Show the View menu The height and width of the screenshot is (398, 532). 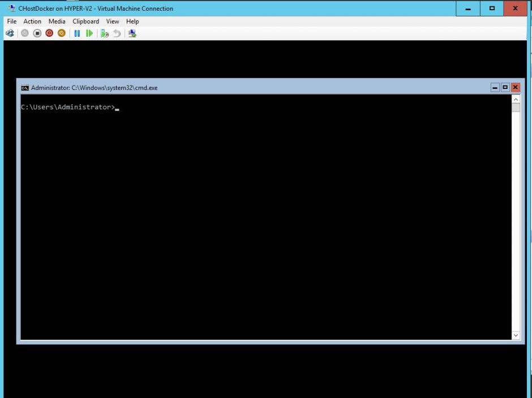point(113,22)
